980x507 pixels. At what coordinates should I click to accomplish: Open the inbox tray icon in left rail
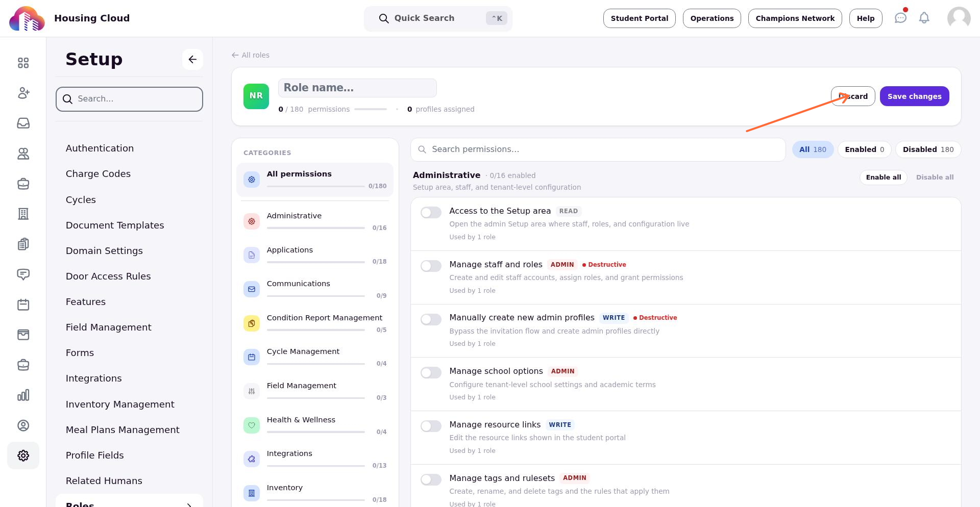point(23,123)
